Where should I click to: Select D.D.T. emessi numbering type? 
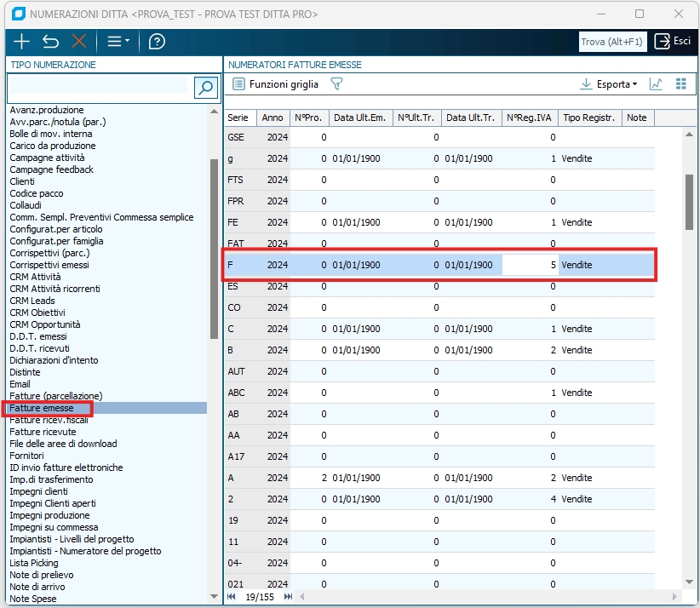[x=39, y=336]
